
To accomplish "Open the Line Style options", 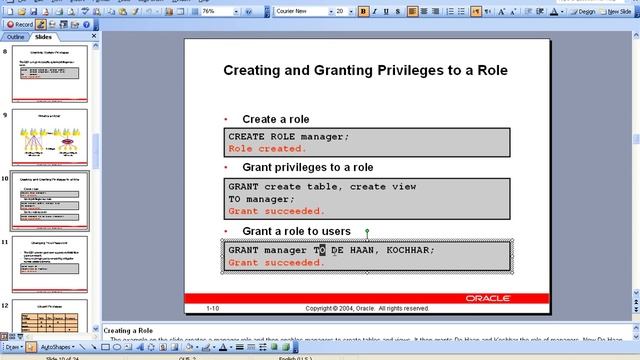I will [240, 347].
